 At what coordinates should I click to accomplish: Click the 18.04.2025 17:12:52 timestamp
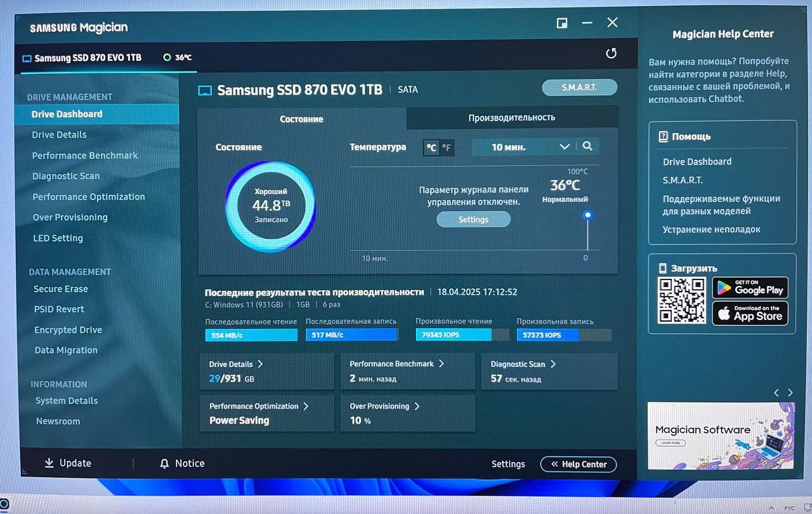click(x=477, y=292)
